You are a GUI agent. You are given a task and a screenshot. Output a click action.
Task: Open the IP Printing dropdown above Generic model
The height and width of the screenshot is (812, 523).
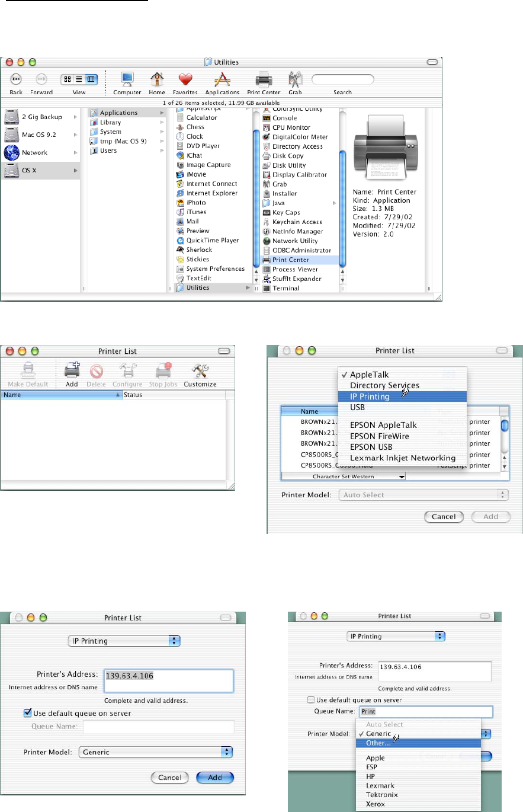[x=123, y=641]
